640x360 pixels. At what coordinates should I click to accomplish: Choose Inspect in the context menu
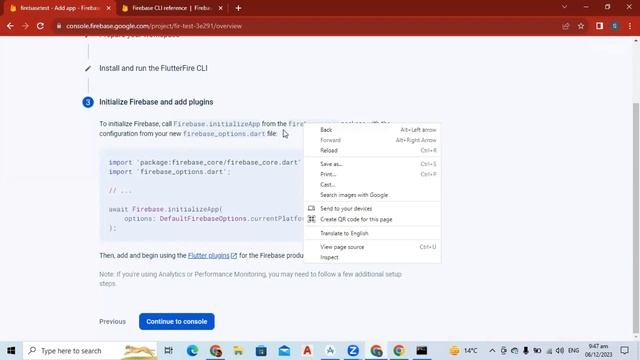pos(372,257)
